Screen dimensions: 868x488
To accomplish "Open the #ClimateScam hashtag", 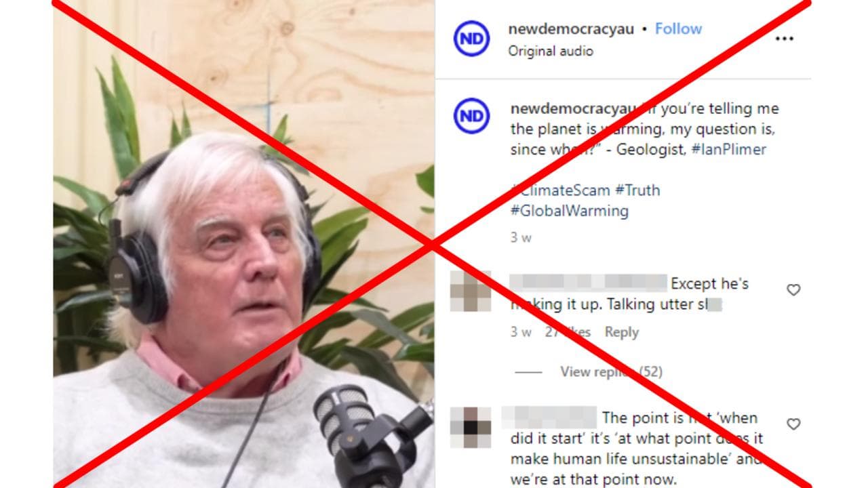I will click(x=561, y=190).
